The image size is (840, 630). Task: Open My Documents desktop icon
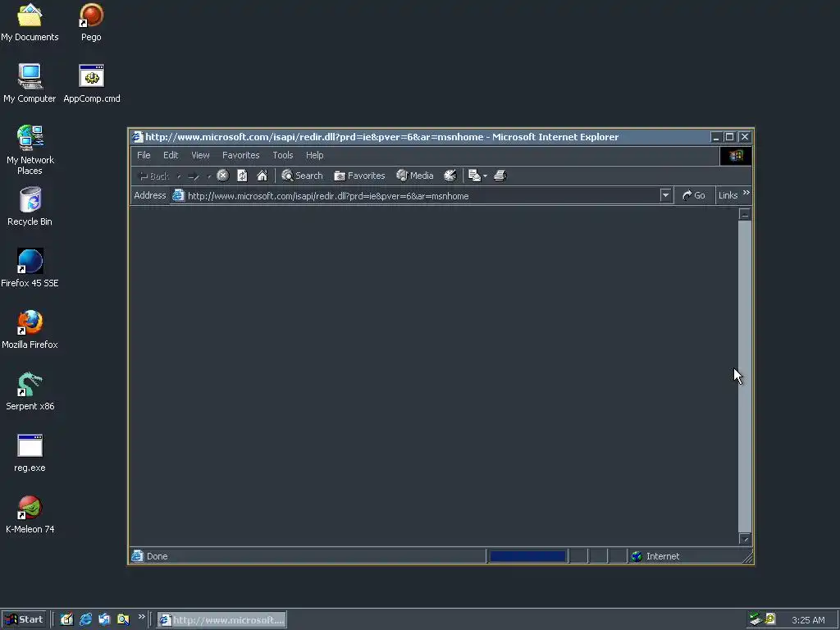coord(30,22)
